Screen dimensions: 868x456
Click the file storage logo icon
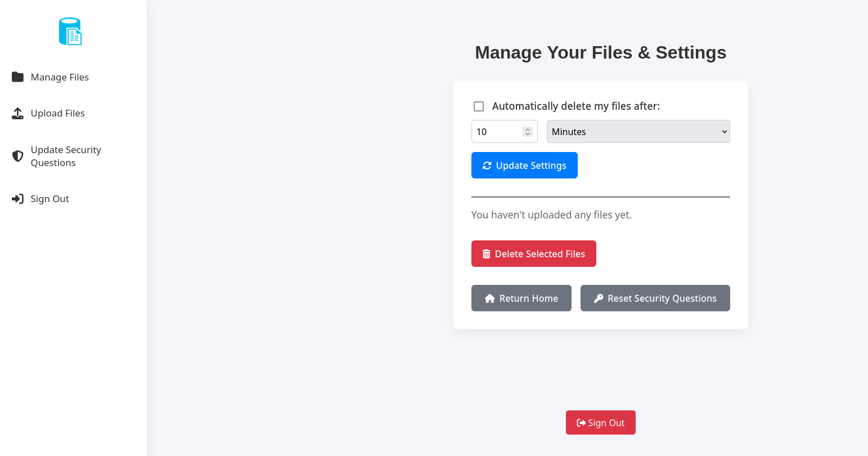click(70, 32)
